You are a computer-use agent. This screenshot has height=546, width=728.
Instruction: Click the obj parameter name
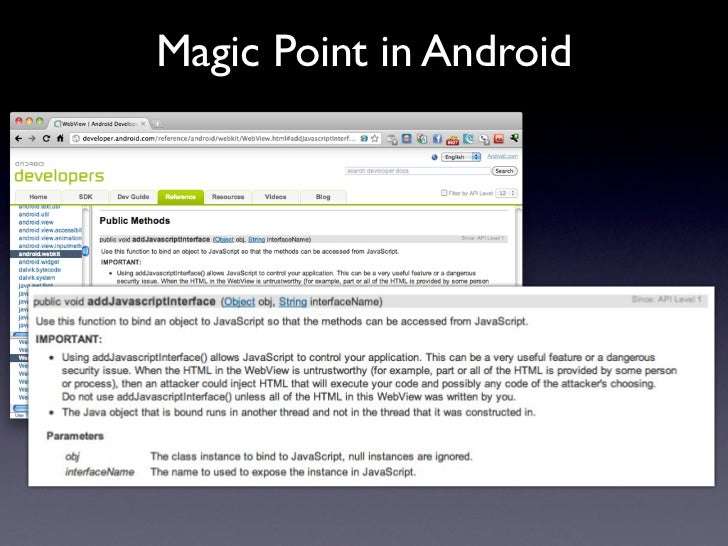pyautogui.click(x=72, y=457)
